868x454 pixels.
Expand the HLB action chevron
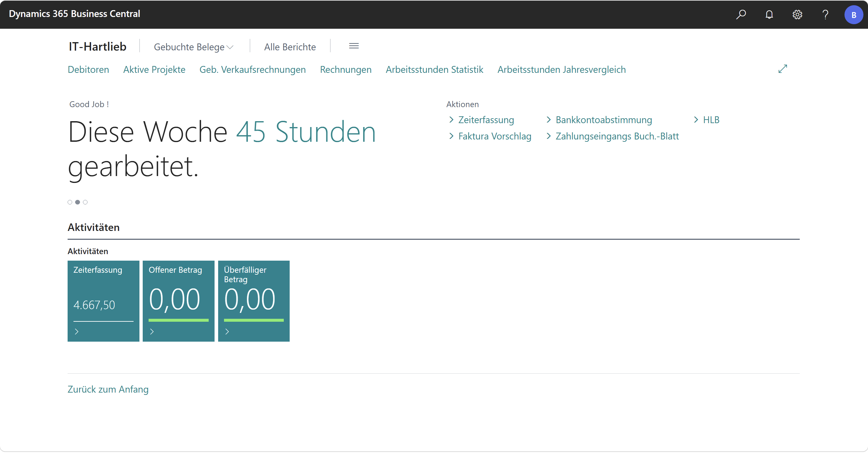(x=696, y=120)
